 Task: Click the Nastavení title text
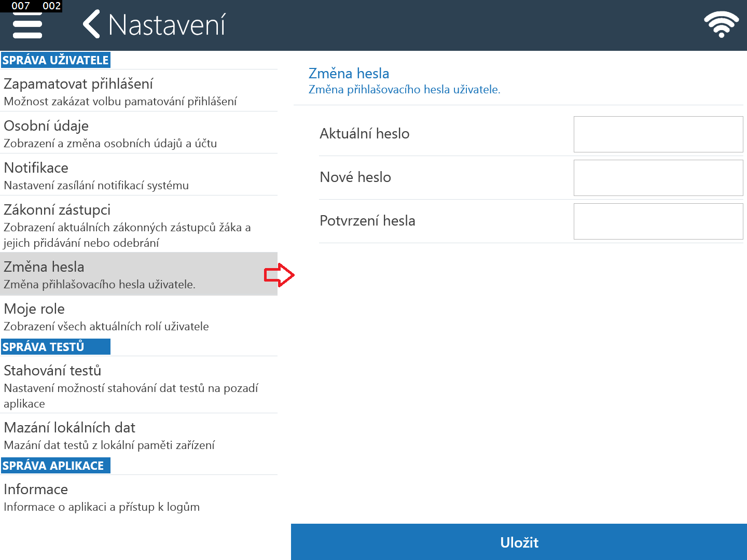[167, 24]
